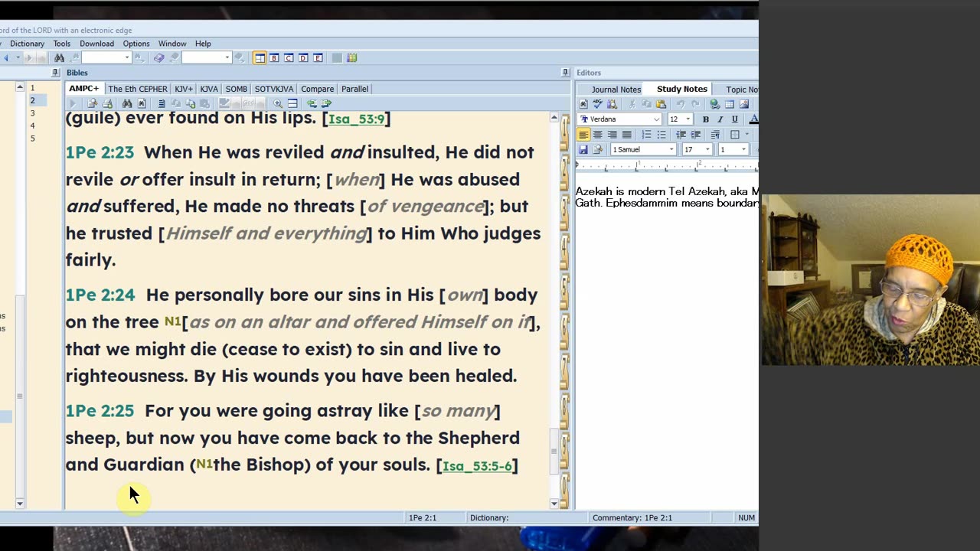Insert a table in the editor
Image resolution: width=980 pixels, height=551 pixels.
(730, 104)
